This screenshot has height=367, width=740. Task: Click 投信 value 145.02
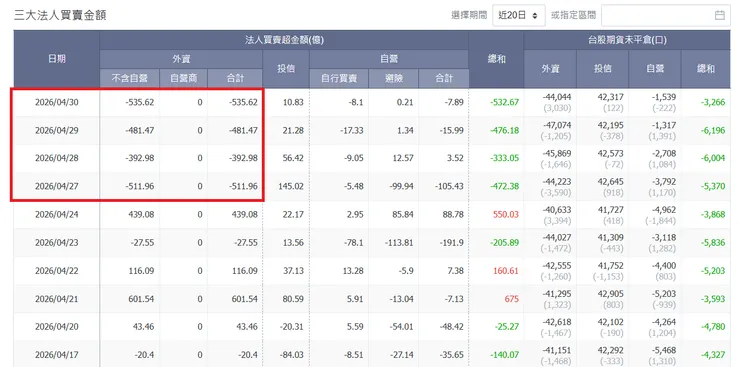pyautogui.click(x=291, y=186)
